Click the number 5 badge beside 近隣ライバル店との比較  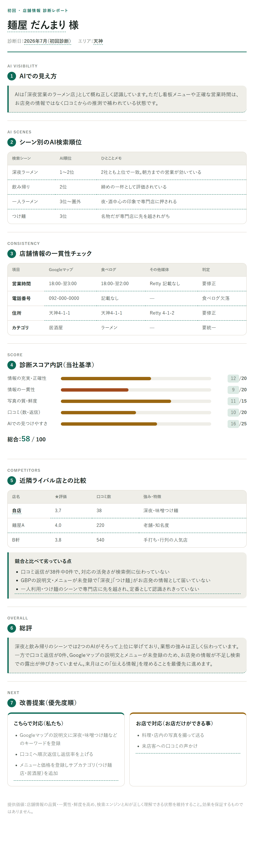(x=12, y=481)
